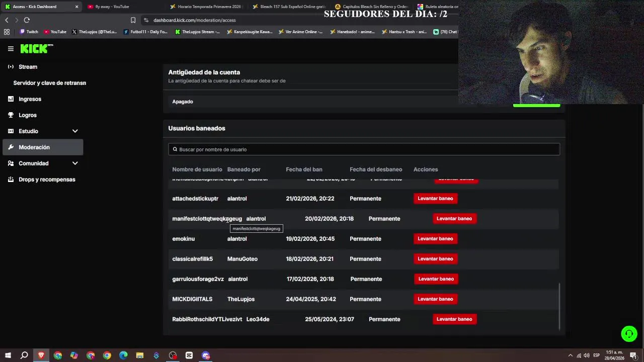
Task: Click the Moderación wrench icon
Action: tap(11, 147)
